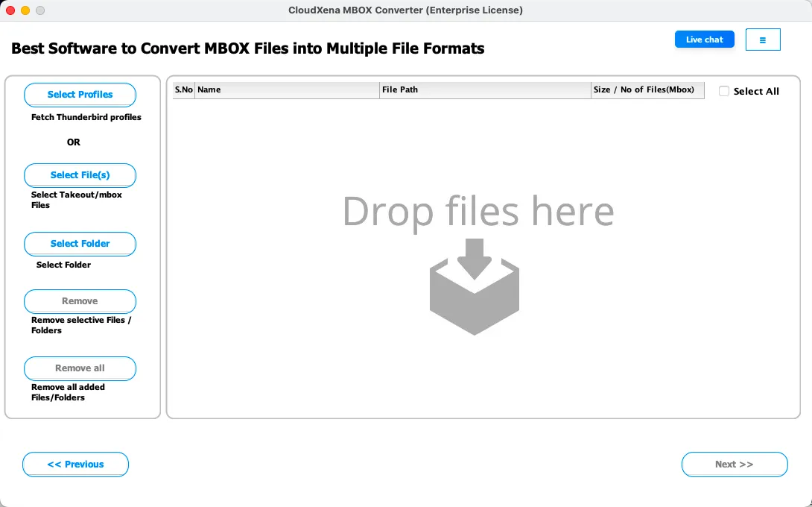Close the CloudXena MBOX Converter window

10,10
